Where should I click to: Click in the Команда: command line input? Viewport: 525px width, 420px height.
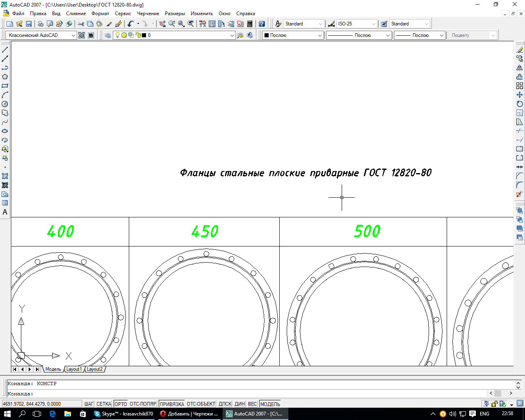click(246, 393)
